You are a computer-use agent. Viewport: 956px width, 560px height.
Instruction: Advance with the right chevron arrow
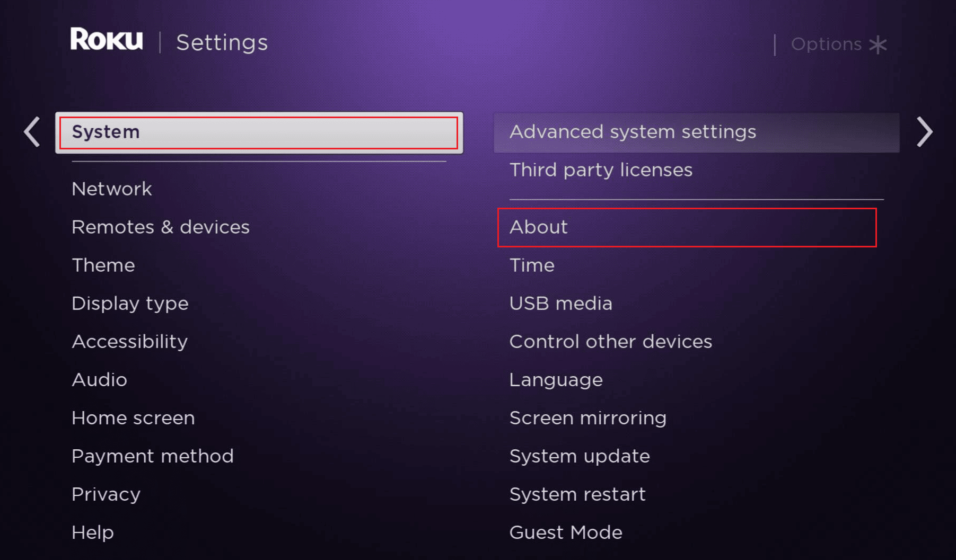pos(924,132)
